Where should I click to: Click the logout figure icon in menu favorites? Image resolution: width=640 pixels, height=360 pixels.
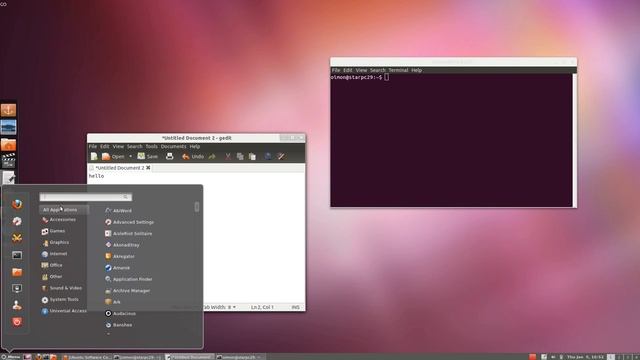point(17,305)
